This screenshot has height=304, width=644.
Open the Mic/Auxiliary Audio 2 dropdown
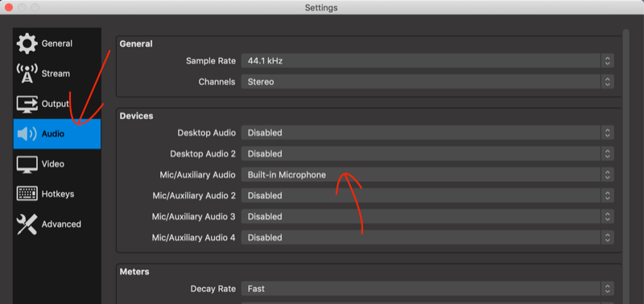[x=427, y=195]
